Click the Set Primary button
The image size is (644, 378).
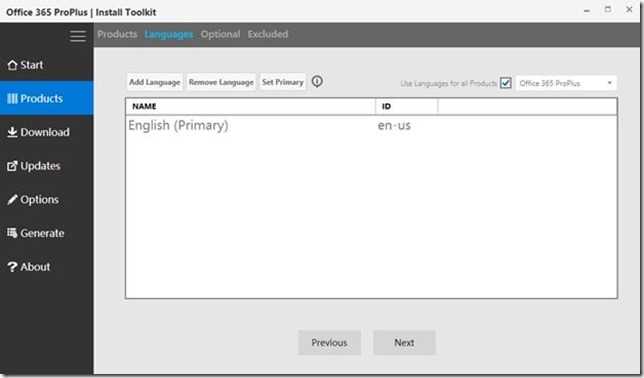[283, 82]
